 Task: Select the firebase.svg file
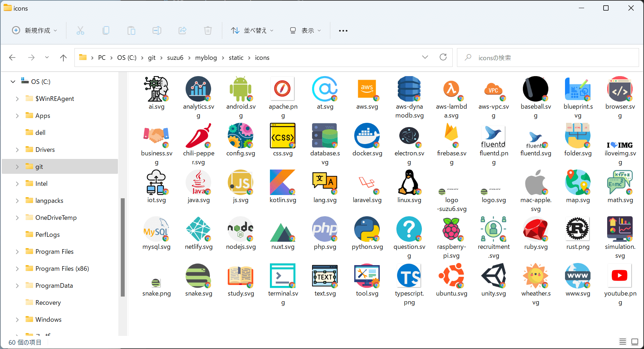[452, 144]
